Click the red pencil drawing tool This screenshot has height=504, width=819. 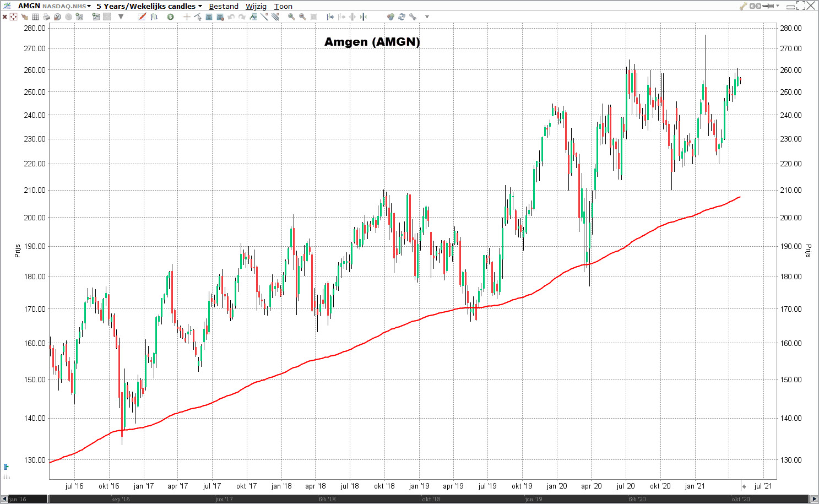[x=143, y=17]
